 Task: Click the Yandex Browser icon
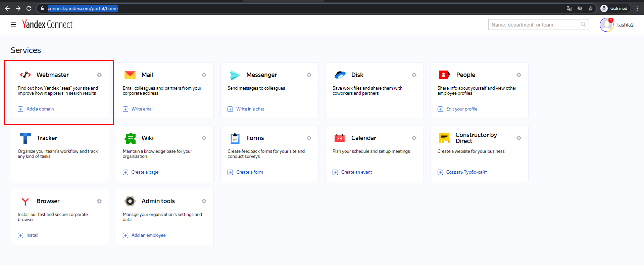click(25, 201)
